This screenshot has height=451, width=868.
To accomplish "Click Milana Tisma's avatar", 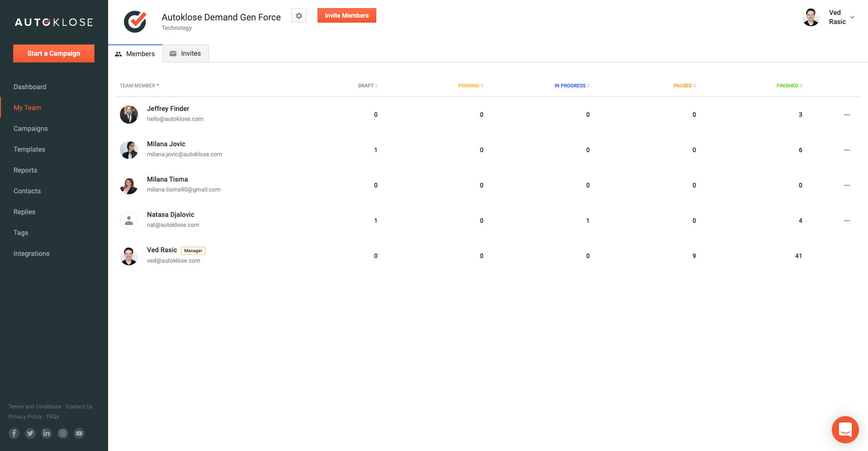I will click(129, 185).
